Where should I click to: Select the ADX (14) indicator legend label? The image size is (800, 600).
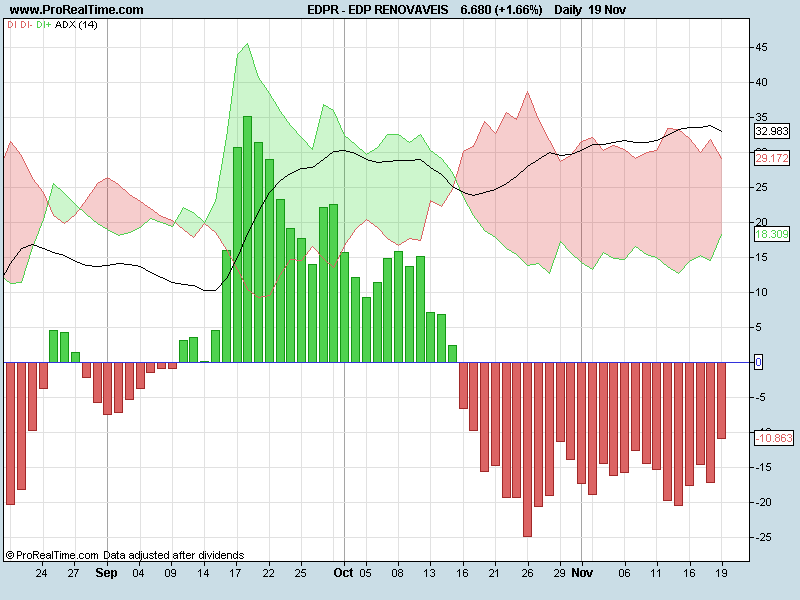tap(76, 24)
